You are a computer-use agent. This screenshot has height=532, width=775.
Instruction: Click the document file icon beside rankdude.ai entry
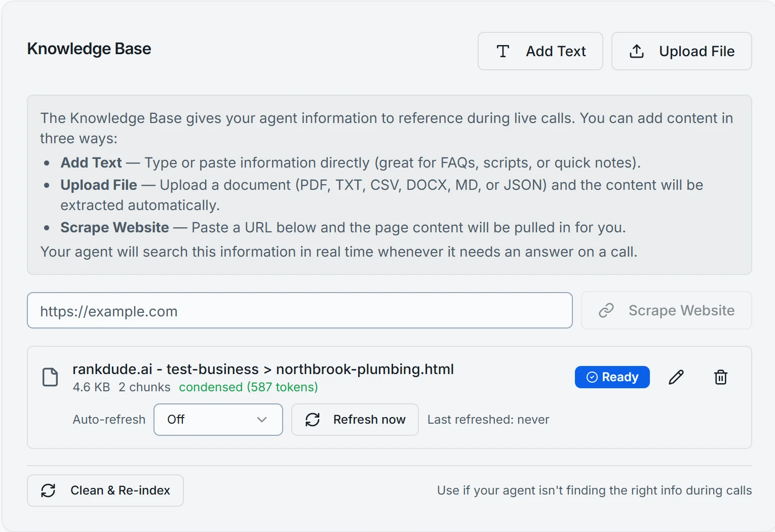tap(50, 377)
